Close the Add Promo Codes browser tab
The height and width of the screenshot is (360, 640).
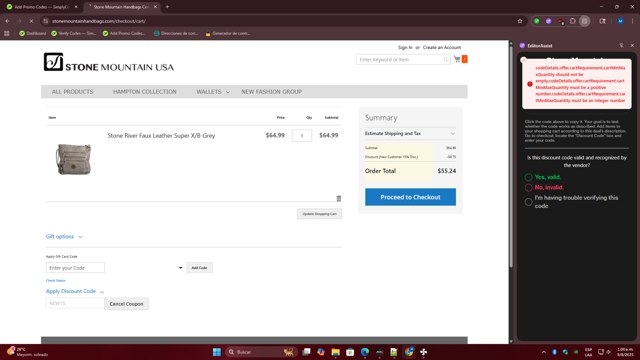pyautogui.click(x=76, y=7)
